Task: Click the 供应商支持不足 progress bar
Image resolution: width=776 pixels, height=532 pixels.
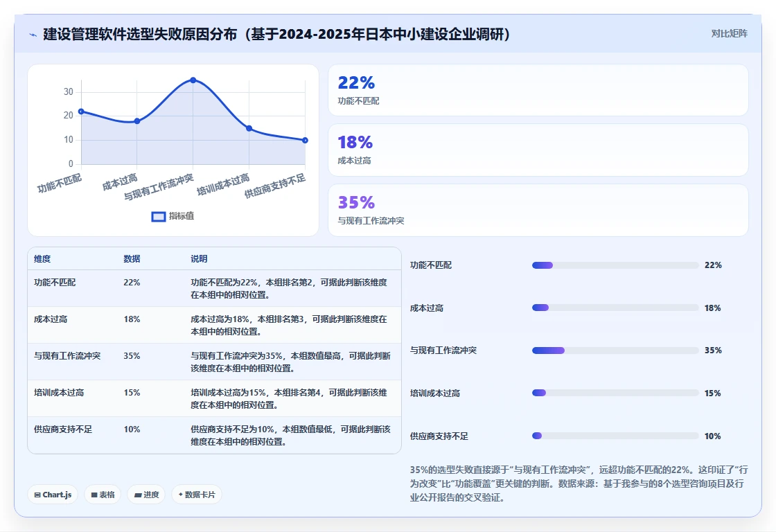Action: [x=615, y=436]
